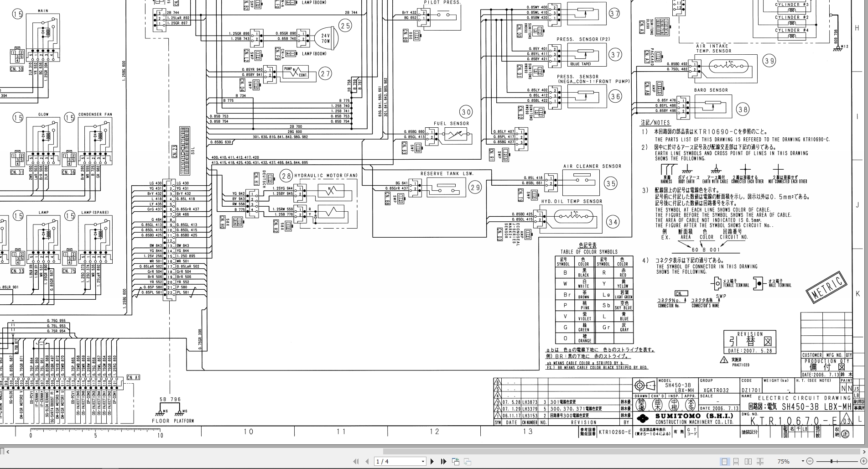Zoom out using the minus icon
Image resolution: width=868 pixels, height=469 pixels.
click(x=810, y=461)
